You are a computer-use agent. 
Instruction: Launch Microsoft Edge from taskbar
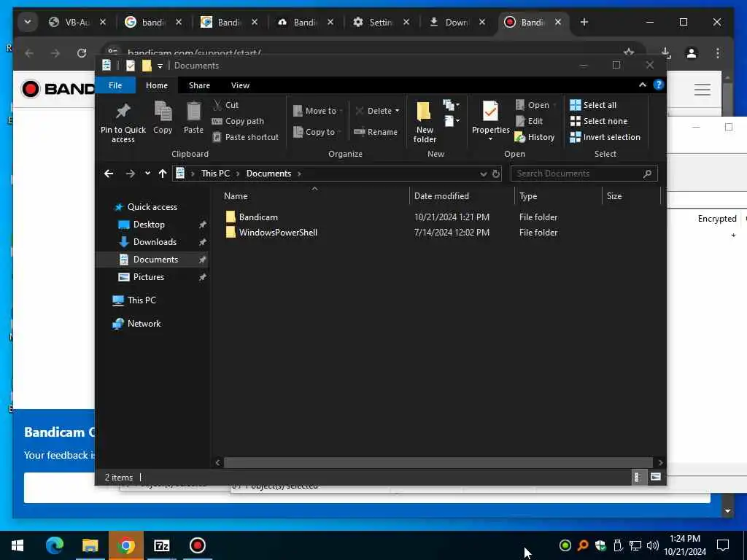coord(54,545)
